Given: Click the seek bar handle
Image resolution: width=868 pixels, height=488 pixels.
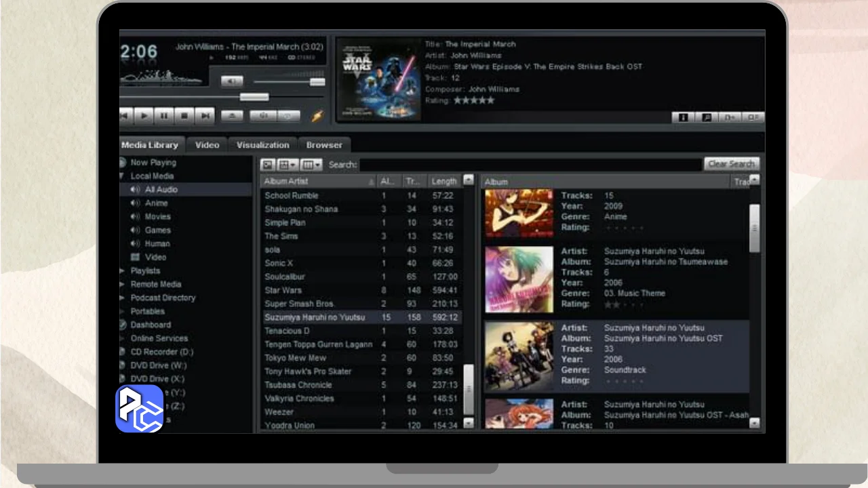Looking at the screenshot, I should (254, 97).
